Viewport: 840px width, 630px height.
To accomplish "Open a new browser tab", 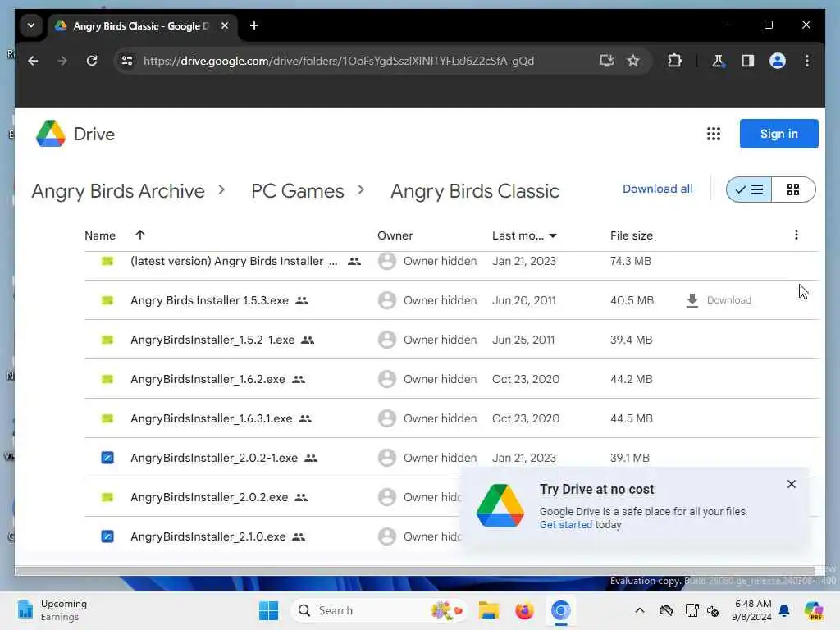I will click(254, 25).
